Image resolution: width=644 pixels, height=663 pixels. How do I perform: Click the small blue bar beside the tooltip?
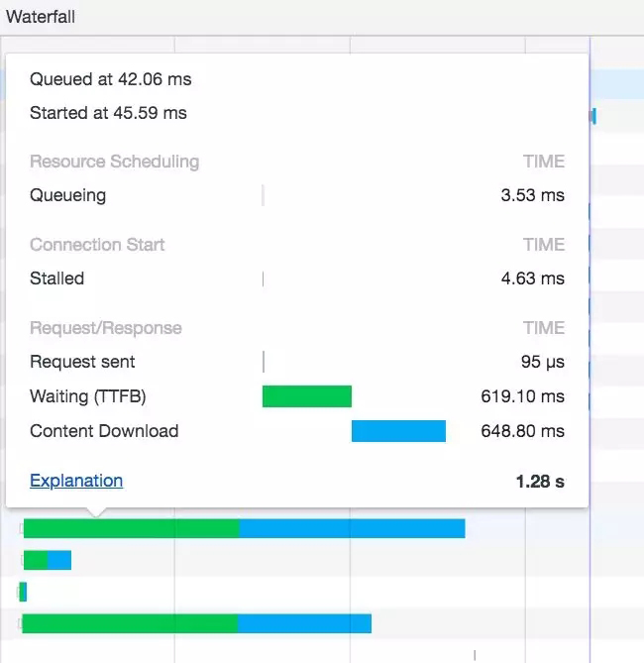[x=593, y=116]
